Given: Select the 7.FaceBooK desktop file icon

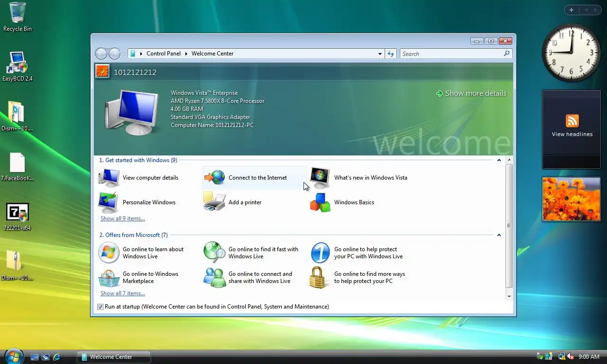Looking at the screenshot, I should click(18, 167).
